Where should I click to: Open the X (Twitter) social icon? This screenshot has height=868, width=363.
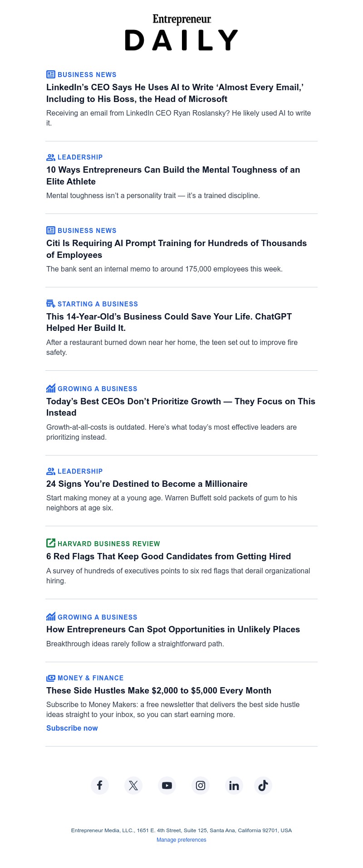pos(133,786)
